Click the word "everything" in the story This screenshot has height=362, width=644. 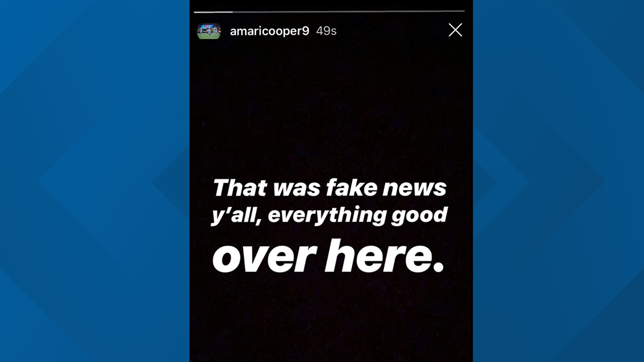tap(327, 216)
